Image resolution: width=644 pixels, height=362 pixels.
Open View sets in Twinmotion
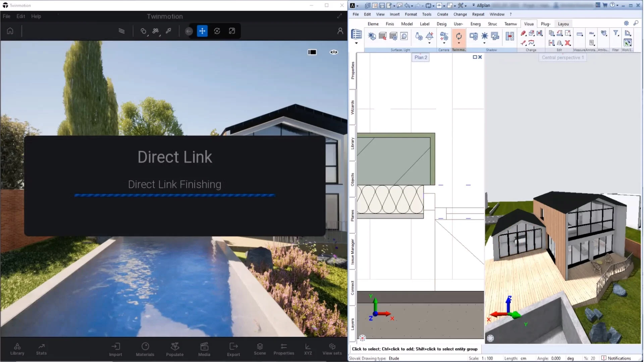(x=332, y=349)
